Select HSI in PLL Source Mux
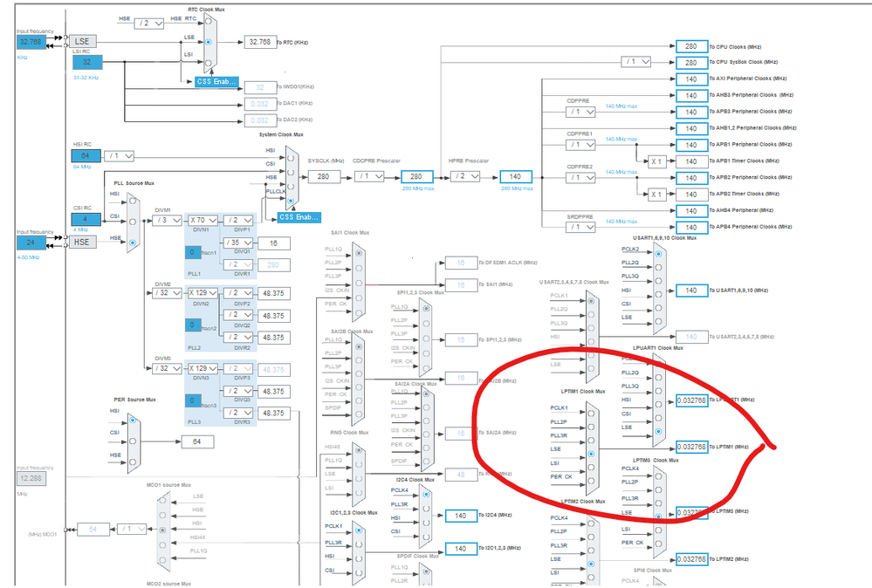The width and height of the screenshot is (872, 588). pyautogui.click(x=133, y=201)
